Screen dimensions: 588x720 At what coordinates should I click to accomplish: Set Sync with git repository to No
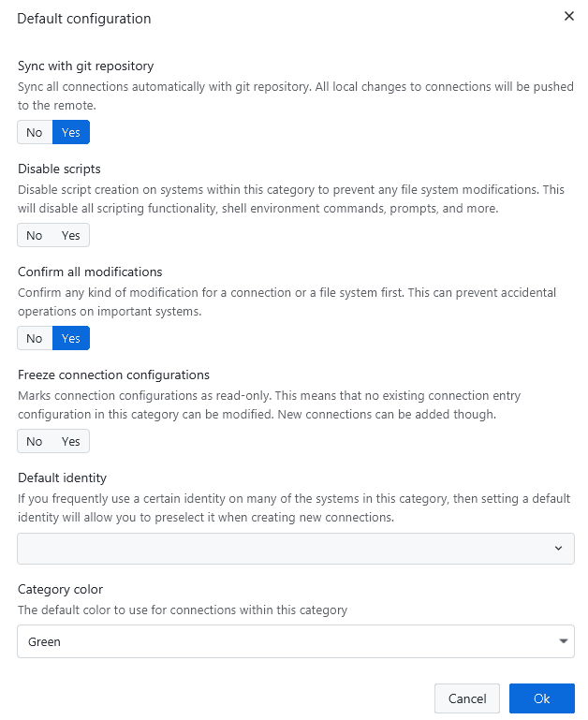pos(35,133)
